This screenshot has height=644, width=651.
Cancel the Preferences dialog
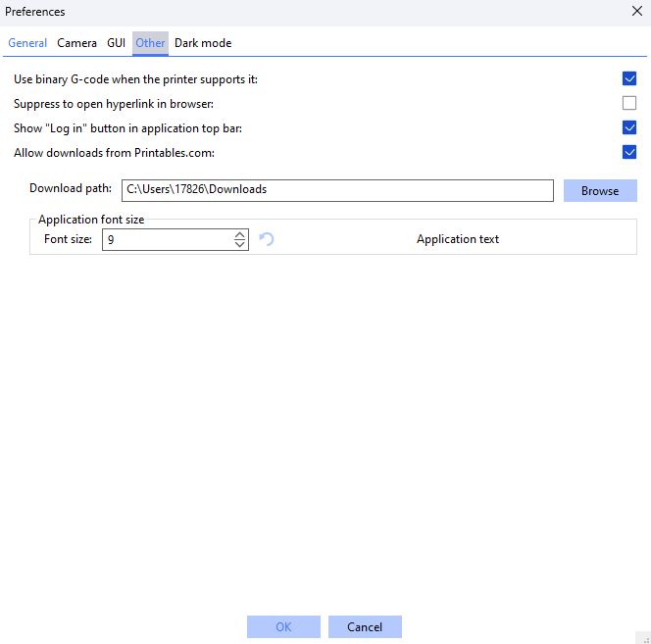[365, 627]
